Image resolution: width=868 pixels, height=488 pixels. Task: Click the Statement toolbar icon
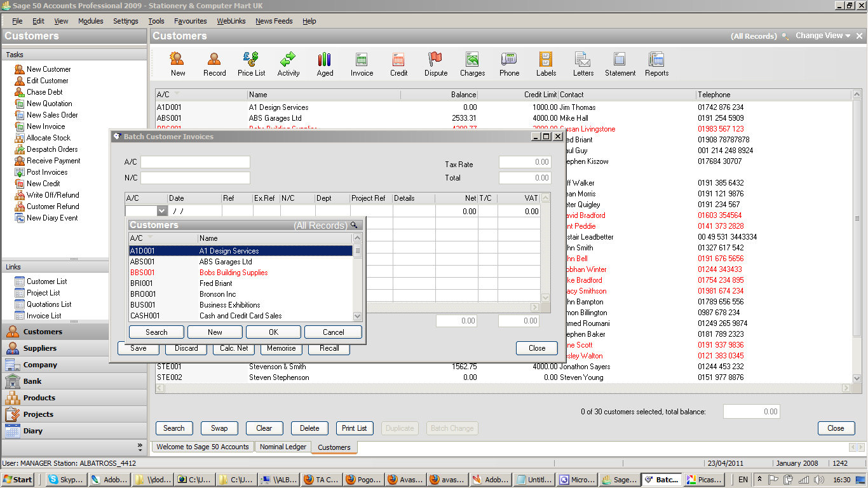click(620, 64)
